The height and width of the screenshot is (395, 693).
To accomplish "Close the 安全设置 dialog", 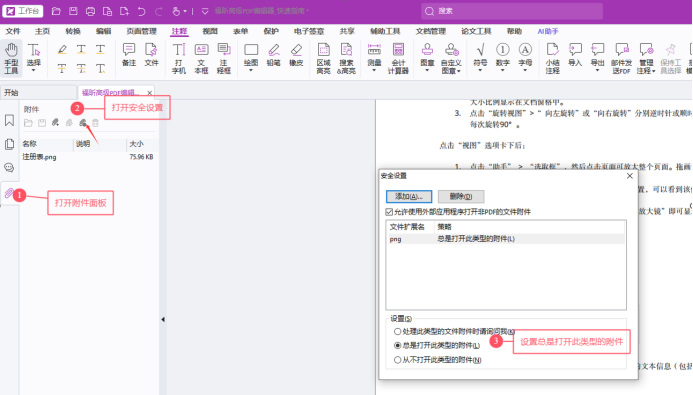I will pos(630,176).
